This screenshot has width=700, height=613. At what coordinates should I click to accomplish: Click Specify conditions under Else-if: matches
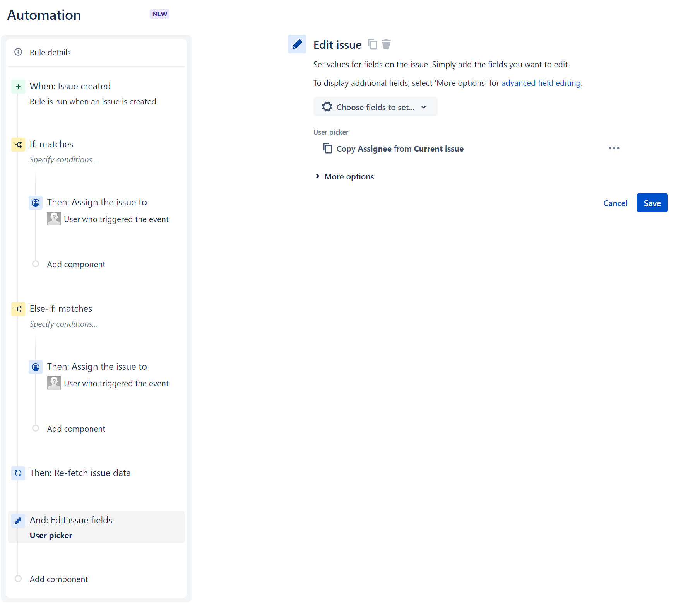click(x=63, y=324)
